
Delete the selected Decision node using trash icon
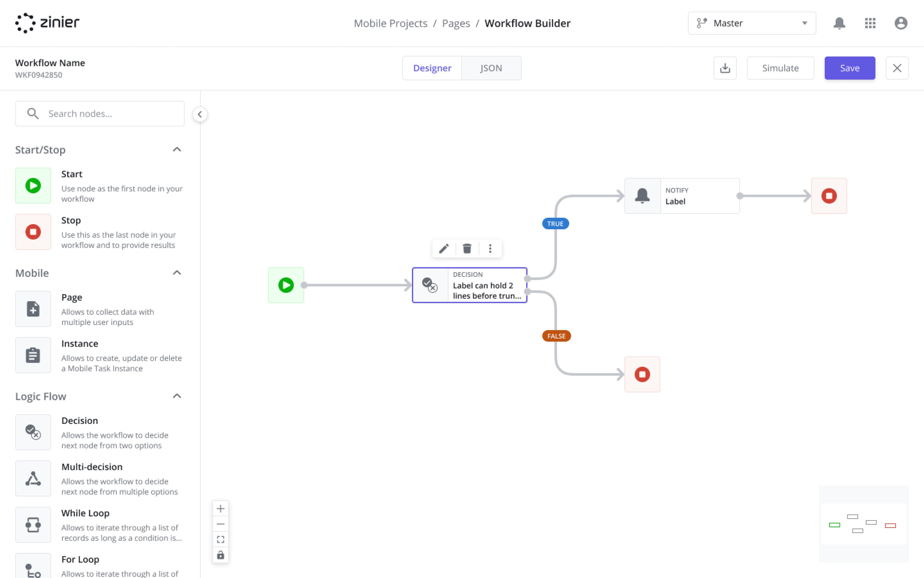click(467, 249)
